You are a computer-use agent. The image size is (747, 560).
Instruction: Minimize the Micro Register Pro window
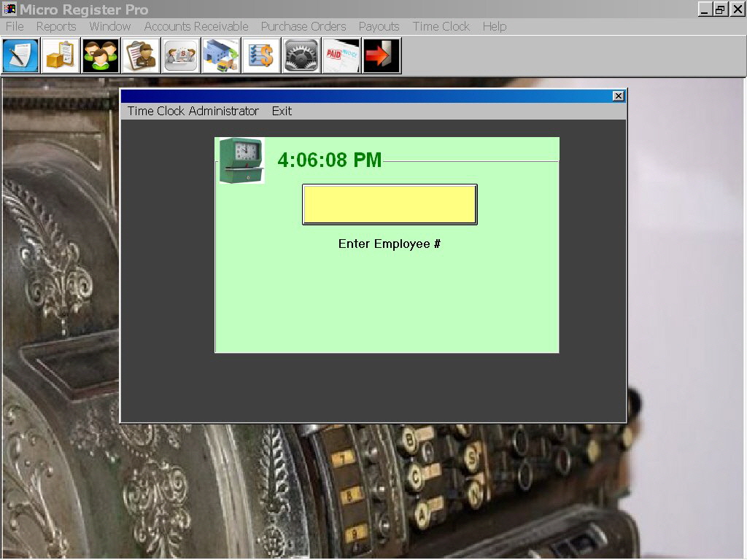coord(705,9)
